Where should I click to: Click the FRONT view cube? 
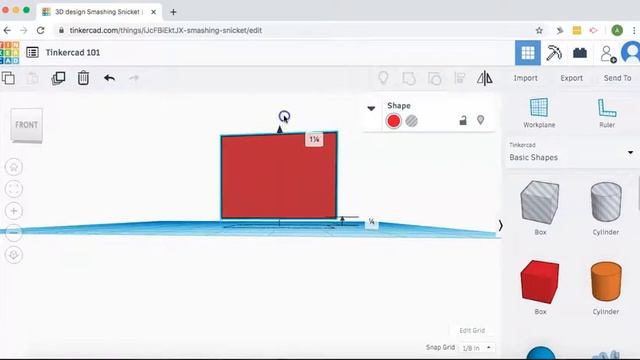coord(27,125)
